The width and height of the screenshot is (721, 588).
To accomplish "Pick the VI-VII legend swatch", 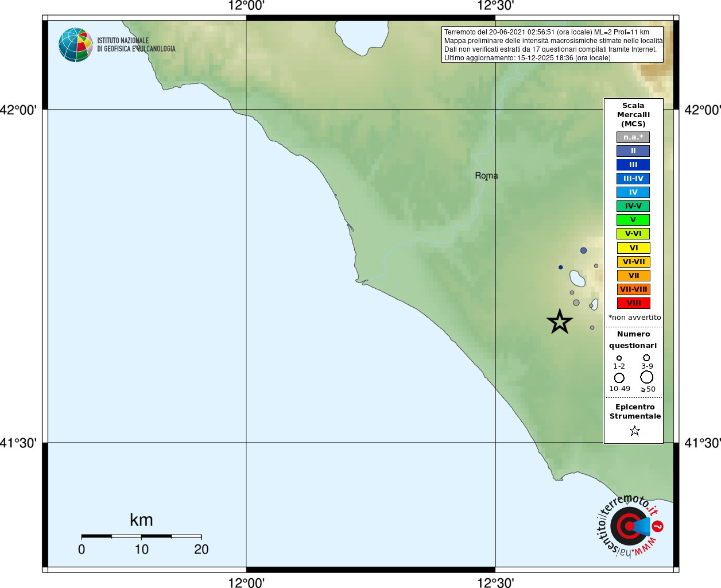I will coord(633,262).
